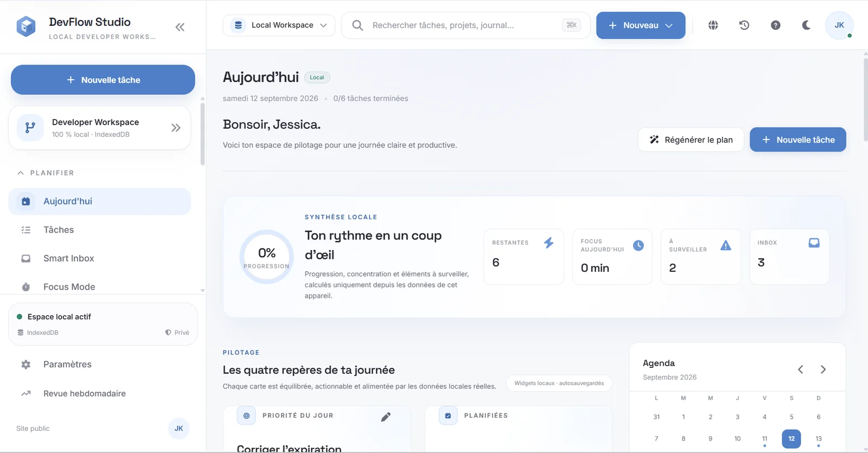Click Nouvelle tâche button beside Régénérer le plan
The width and height of the screenshot is (868, 453).
point(798,139)
